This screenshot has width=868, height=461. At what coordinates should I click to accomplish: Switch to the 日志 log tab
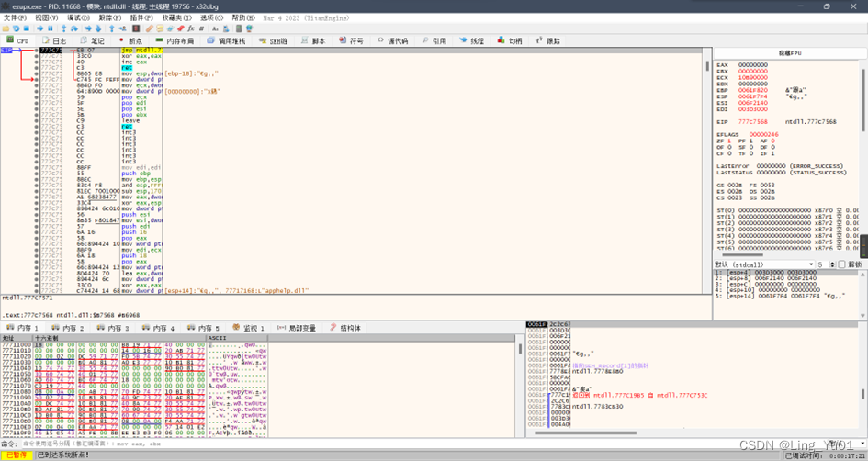54,40
